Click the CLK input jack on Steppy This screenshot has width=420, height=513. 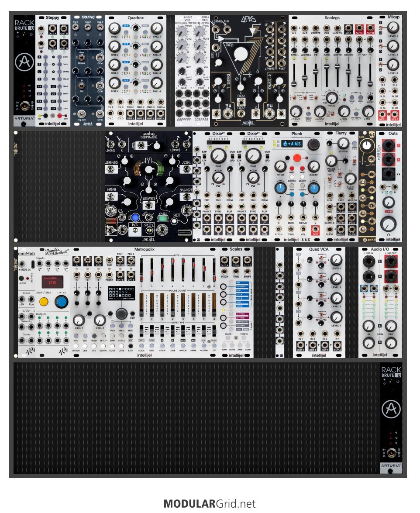(x=41, y=29)
